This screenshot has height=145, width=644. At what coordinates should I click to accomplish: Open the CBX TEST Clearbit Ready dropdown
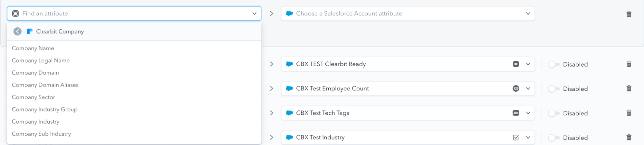[528, 64]
